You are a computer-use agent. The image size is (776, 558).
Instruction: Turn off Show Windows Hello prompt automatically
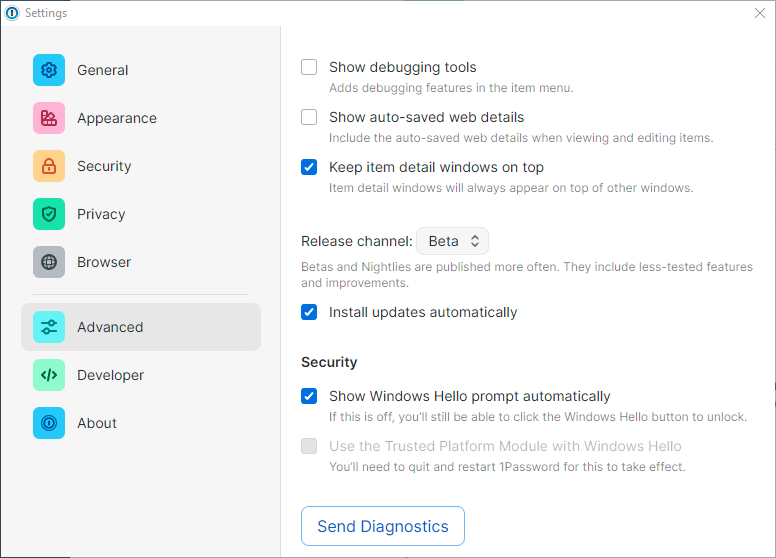point(310,396)
